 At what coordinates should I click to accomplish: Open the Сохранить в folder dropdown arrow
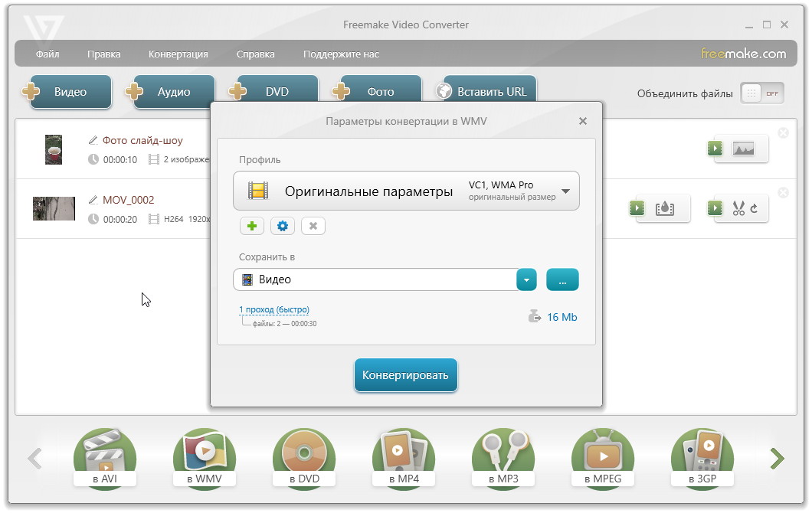526,279
